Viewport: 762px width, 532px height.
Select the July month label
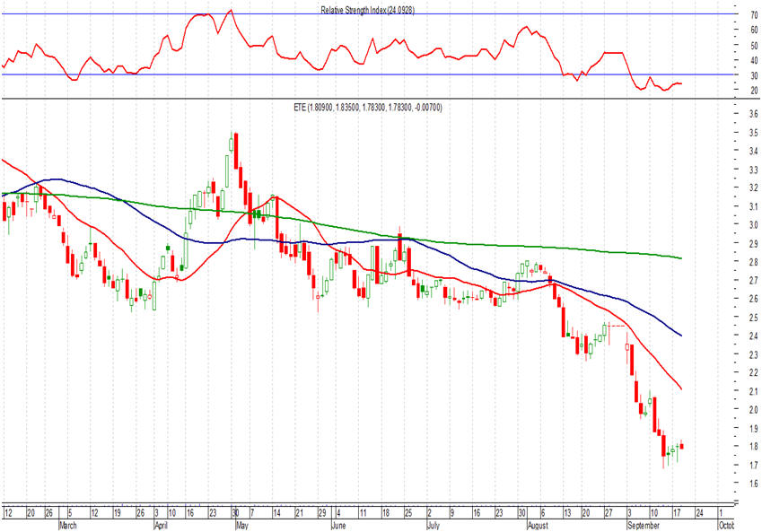point(433,525)
